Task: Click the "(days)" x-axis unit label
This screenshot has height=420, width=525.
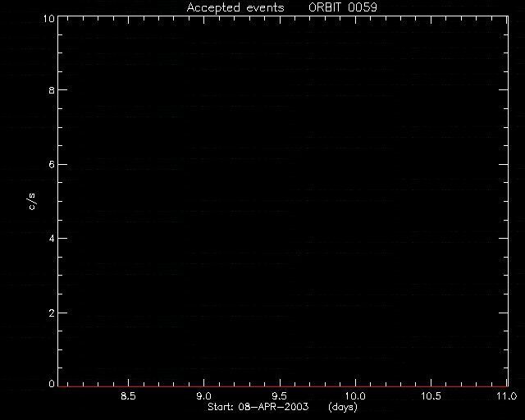Action: 343,407
